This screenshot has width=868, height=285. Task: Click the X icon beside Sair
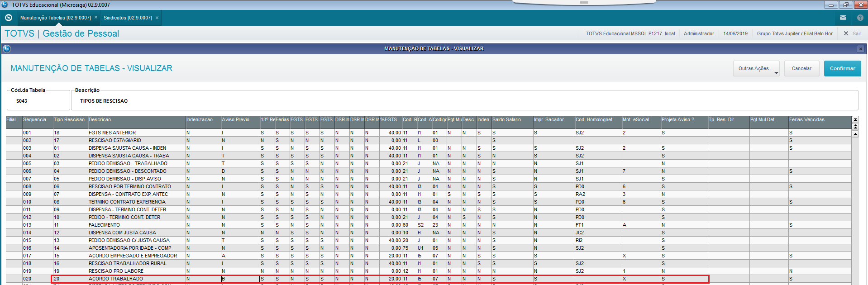pos(846,33)
